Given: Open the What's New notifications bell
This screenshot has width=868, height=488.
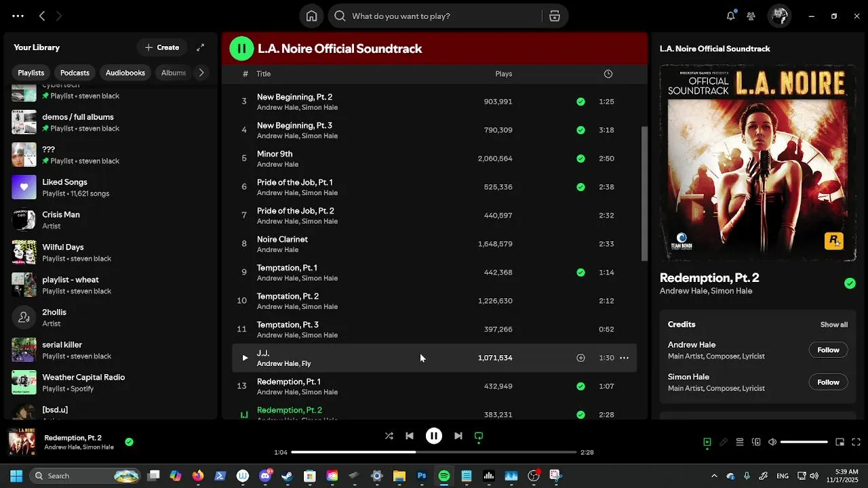Looking at the screenshot, I should 730,16.
